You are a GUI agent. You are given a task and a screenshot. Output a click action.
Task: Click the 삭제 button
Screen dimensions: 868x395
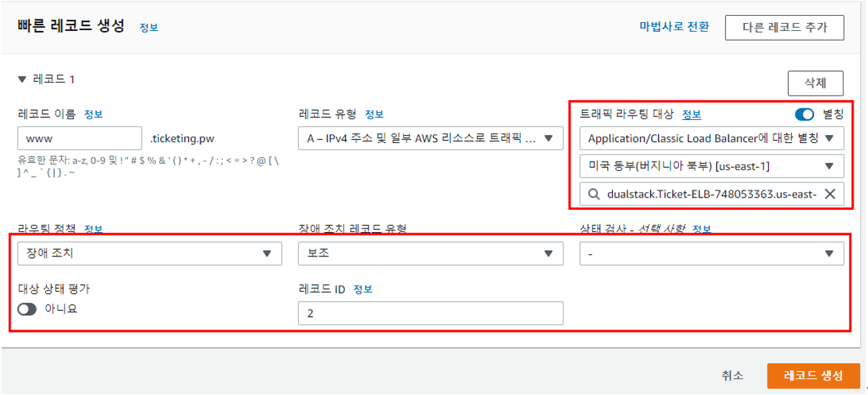tap(816, 83)
